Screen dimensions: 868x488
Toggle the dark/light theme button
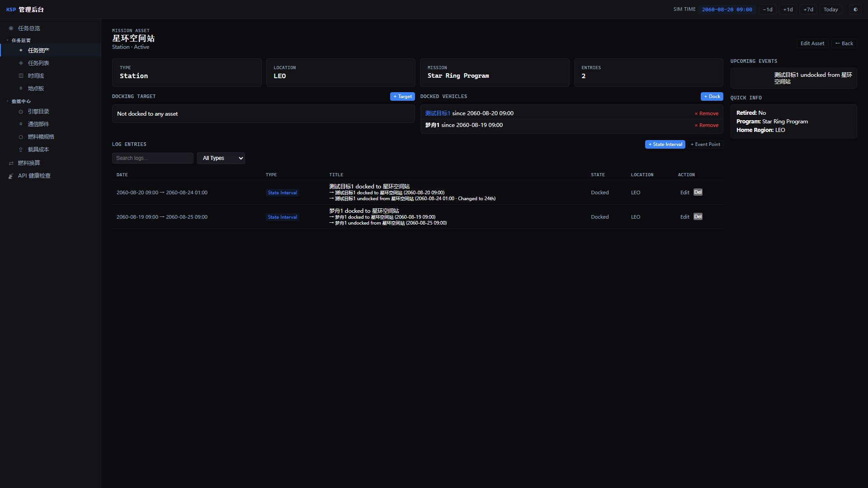click(855, 9)
